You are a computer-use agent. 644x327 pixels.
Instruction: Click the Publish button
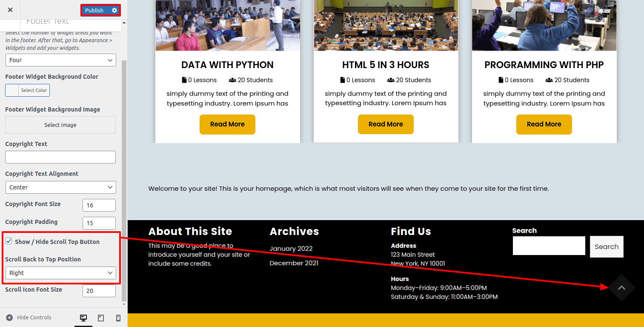[x=94, y=10]
